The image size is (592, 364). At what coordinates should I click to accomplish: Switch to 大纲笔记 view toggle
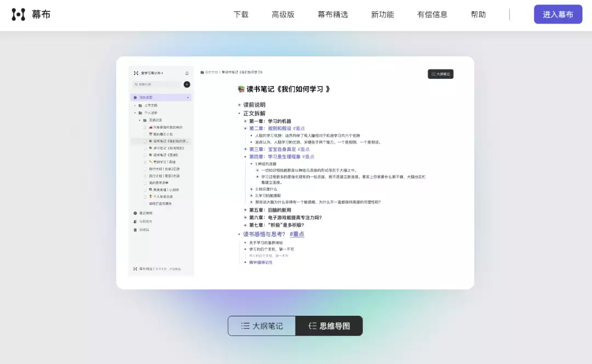262,326
